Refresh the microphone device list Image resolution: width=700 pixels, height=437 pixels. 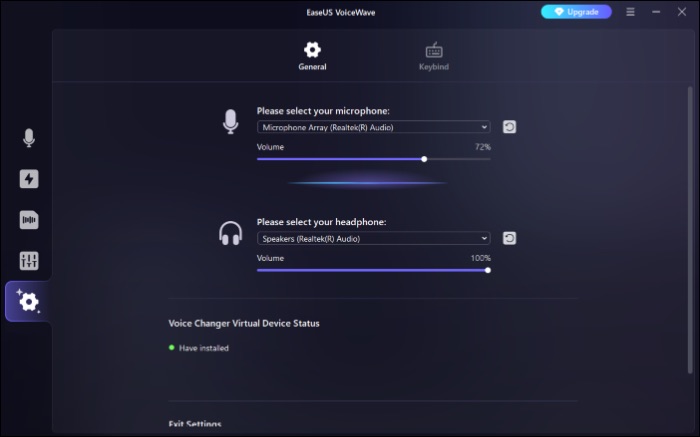(509, 127)
